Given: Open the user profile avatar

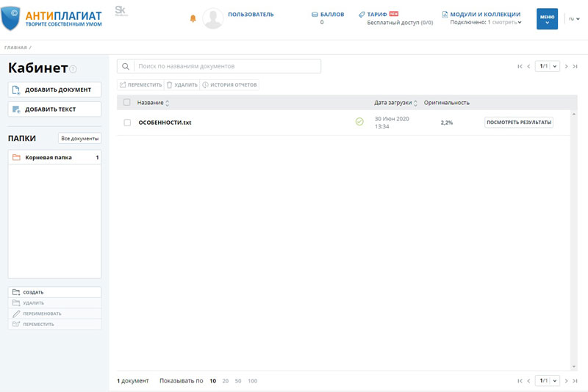Looking at the screenshot, I should [x=212, y=19].
